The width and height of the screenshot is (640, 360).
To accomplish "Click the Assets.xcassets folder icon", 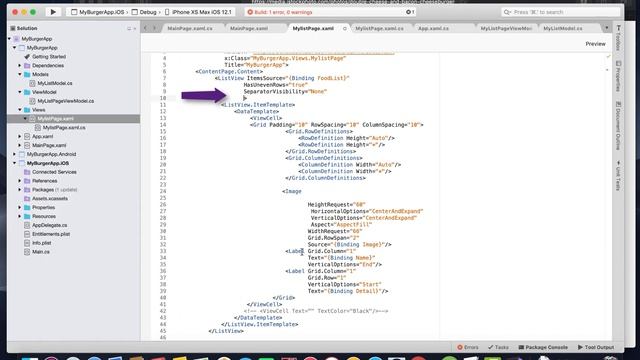I will pos(27,198).
